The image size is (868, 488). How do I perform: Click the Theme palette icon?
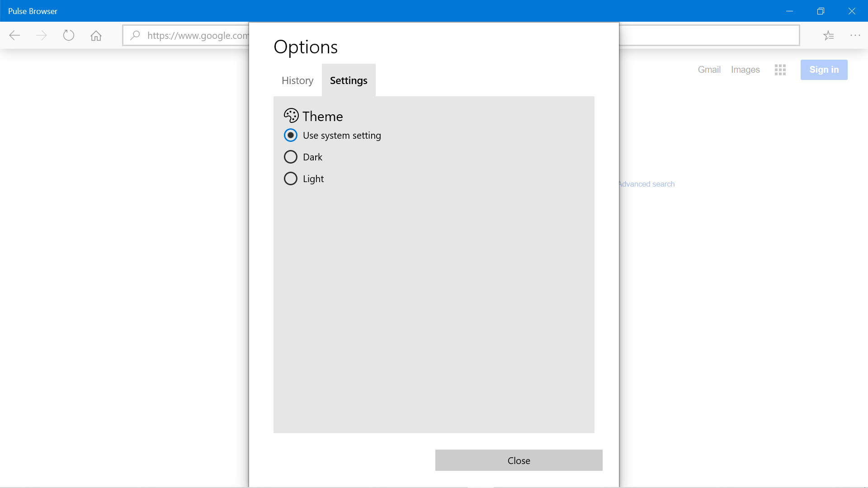point(291,116)
